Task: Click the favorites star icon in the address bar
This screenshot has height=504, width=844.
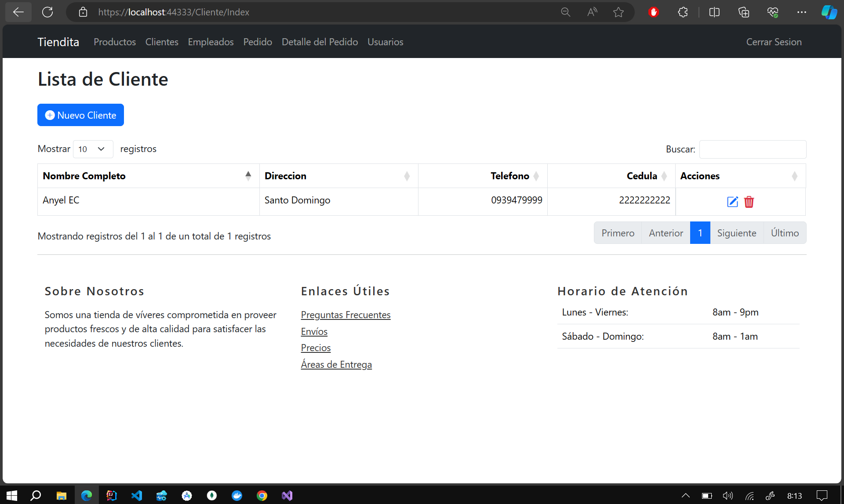Action: pos(618,12)
